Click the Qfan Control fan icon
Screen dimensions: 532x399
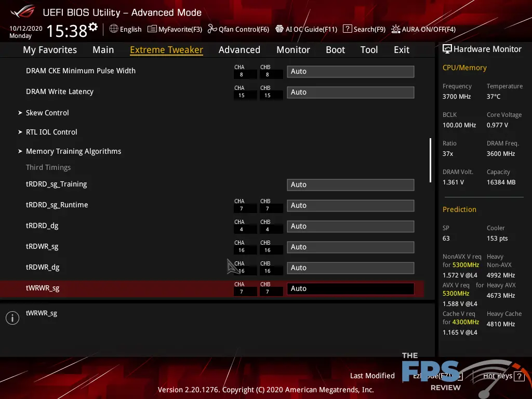[212, 29]
